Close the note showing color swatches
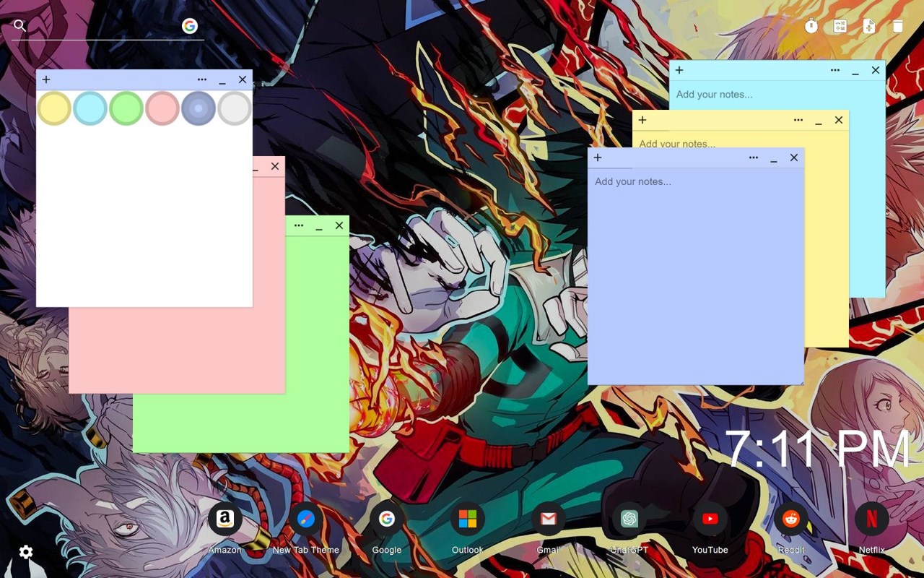This screenshot has width=924, height=578. coord(243,79)
